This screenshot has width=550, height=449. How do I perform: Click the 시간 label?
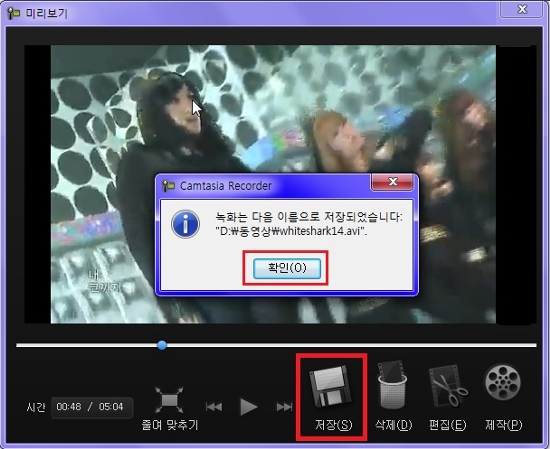click(x=36, y=407)
